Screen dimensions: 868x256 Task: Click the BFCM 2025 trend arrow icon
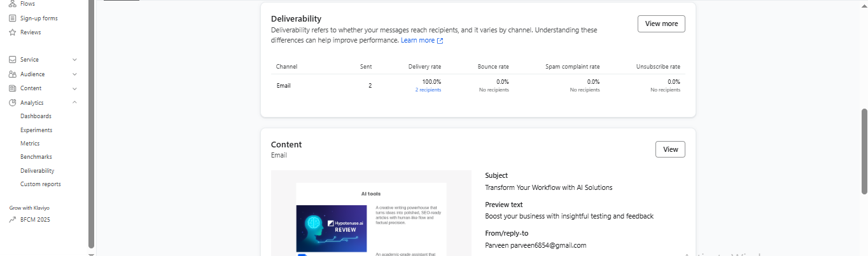(x=13, y=220)
